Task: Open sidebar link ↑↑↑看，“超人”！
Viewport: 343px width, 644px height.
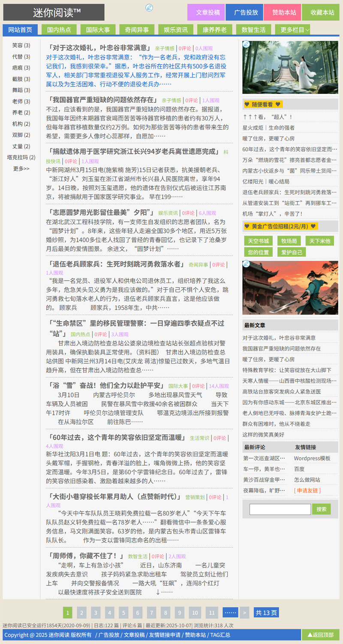Action: point(267,117)
